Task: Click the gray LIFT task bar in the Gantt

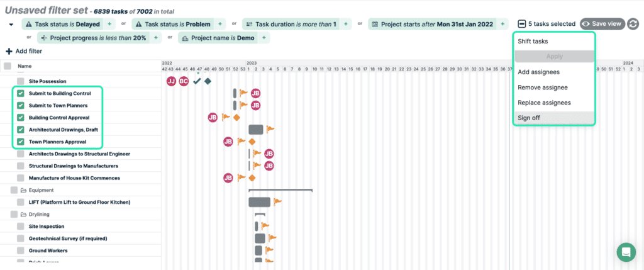Action: pyautogui.click(x=259, y=202)
